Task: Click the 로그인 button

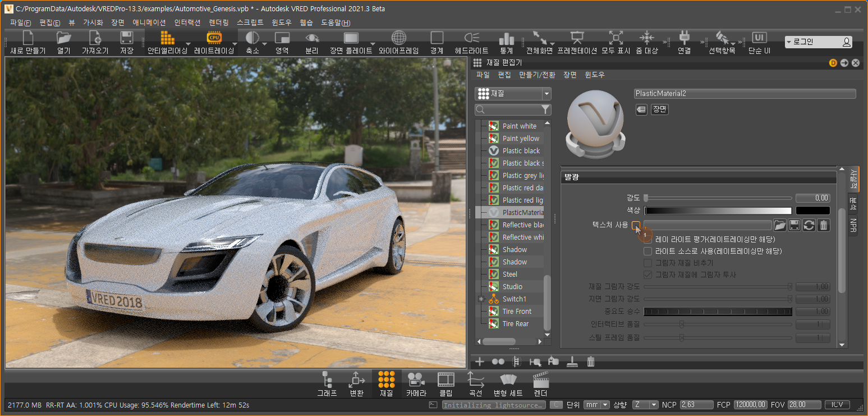Action: 819,42
